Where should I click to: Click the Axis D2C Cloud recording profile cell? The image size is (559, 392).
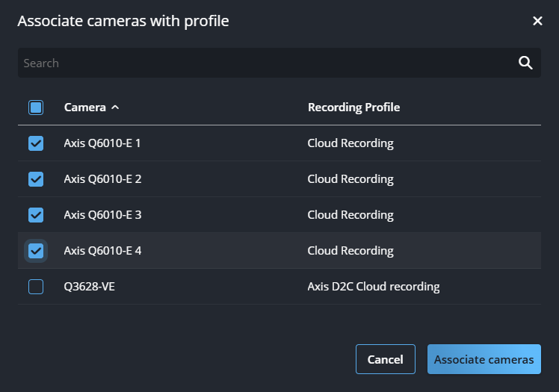click(x=373, y=287)
